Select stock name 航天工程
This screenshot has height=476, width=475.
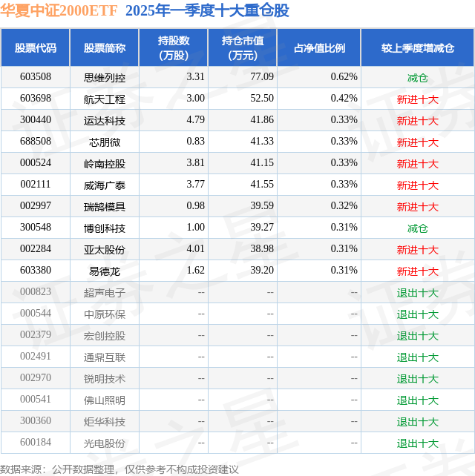click(x=105, y=99)
